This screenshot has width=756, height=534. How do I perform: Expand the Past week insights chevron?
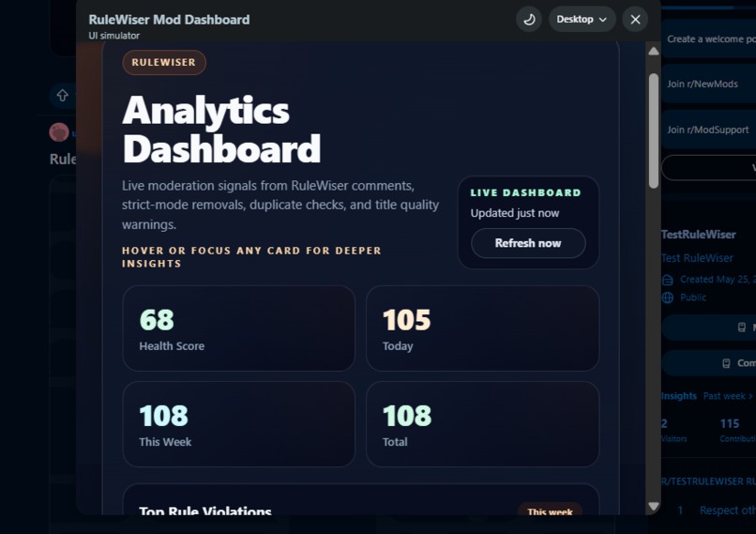[750, 396]
